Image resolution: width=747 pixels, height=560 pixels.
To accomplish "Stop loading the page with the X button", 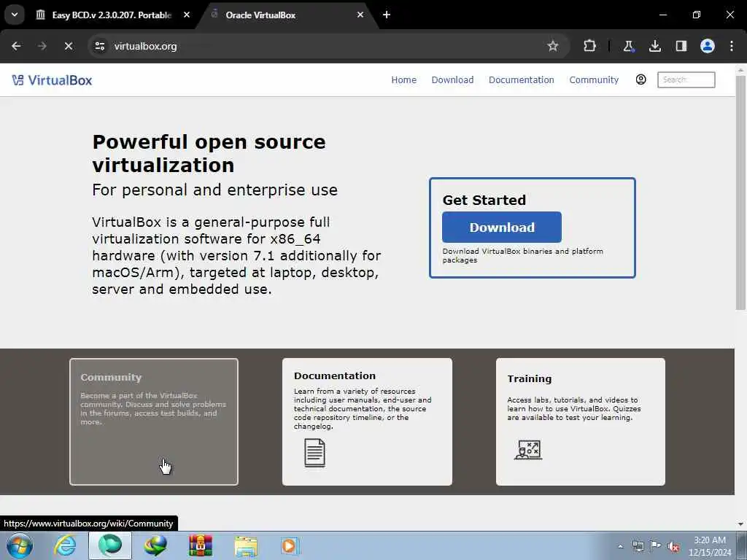I will tap(68, 46).
